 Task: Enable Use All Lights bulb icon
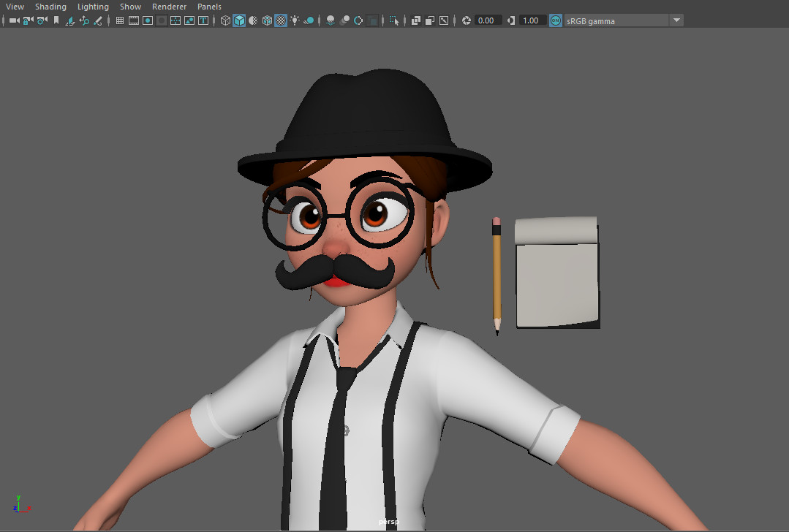[295, 20]
